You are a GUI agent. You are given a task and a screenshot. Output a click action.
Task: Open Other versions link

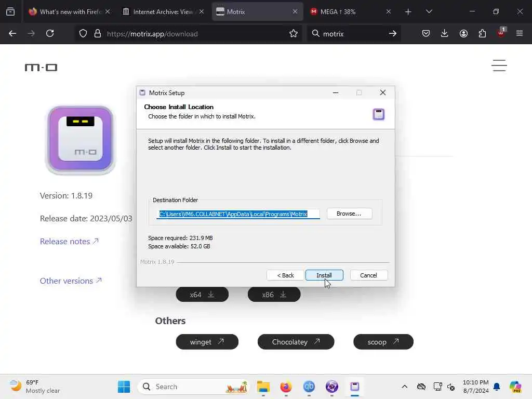[x=71, y=281]
